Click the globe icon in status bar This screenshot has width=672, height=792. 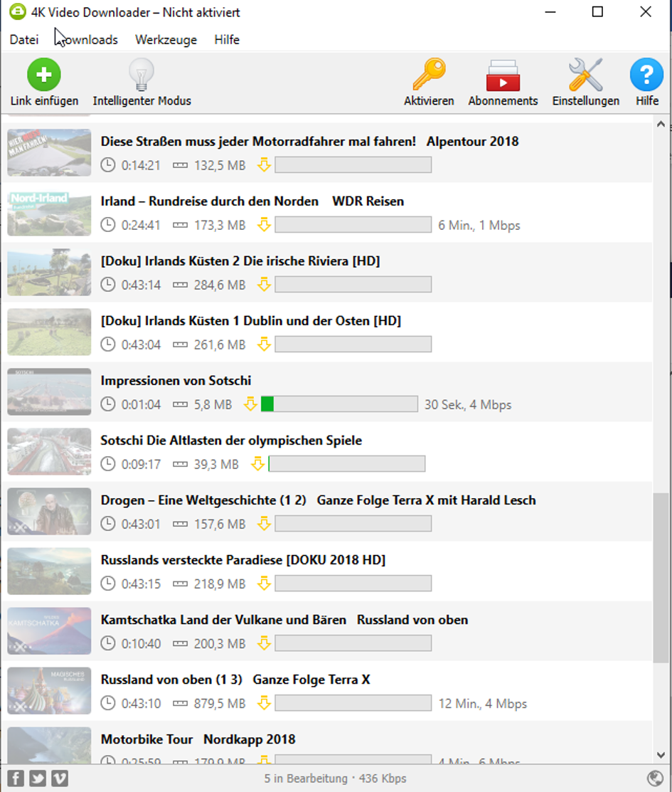point(655,778)
